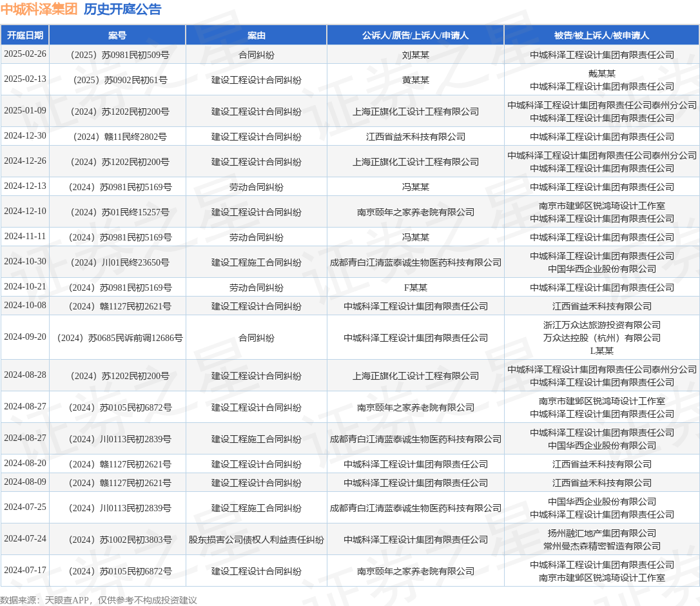Select plaintiff F某某
Viewport: 700px width, 606px height.
coord(416,288)
